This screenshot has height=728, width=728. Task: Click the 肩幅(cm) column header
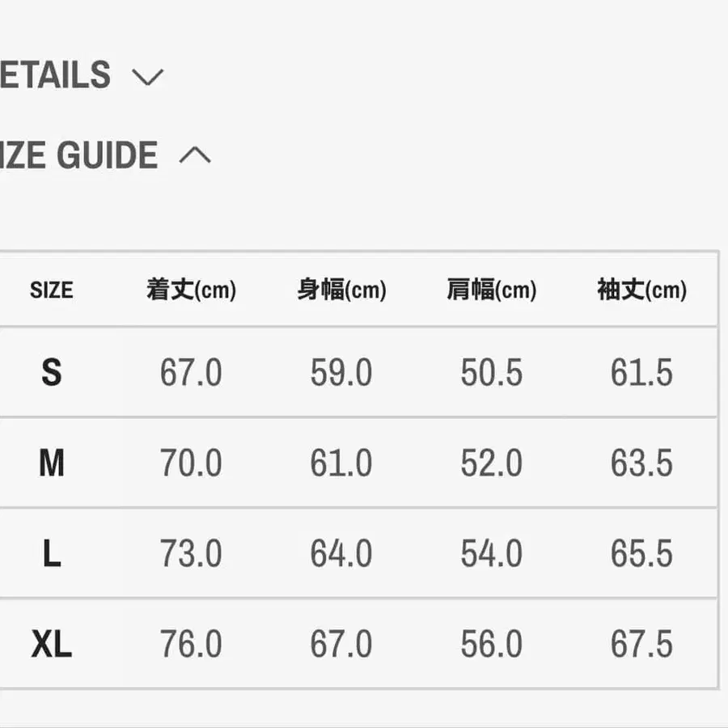point(491,290)
